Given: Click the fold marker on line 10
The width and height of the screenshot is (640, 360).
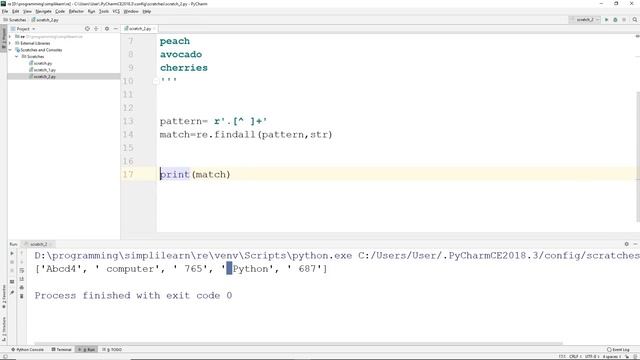Looking at the screenshot, I should [156, 81].
